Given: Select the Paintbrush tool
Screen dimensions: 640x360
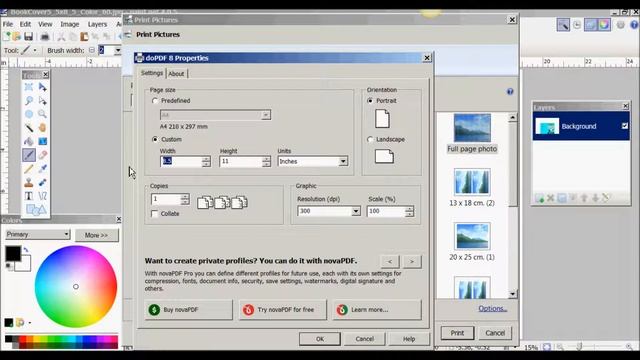Looking at the screenshot, I should 29,155.
